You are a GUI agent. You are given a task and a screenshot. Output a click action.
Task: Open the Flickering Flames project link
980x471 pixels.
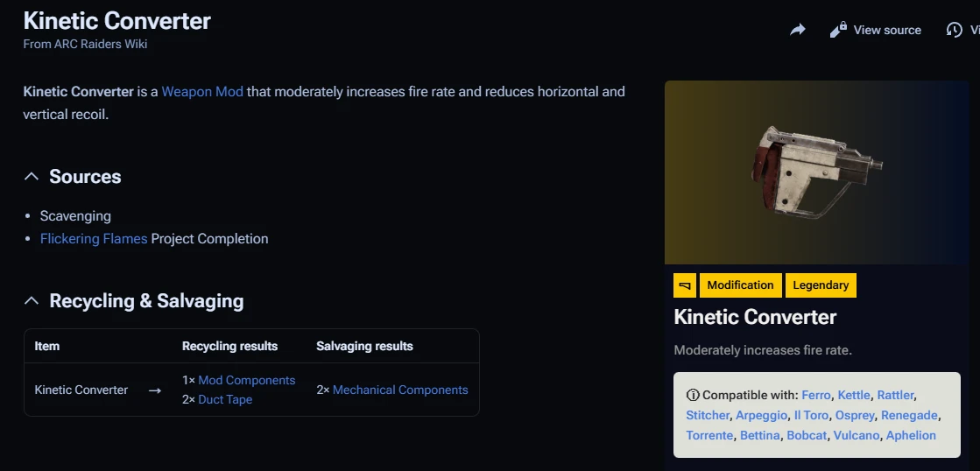(x=94, y=238)
